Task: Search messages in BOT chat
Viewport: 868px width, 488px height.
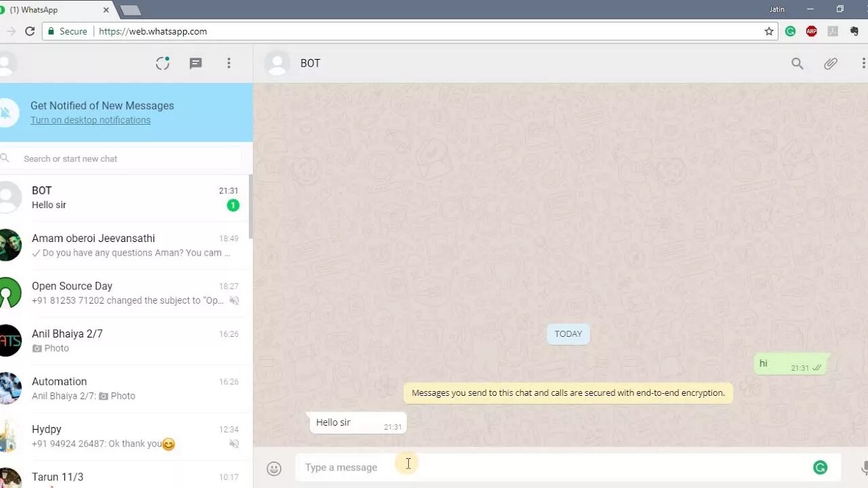Action: point(797,63)
